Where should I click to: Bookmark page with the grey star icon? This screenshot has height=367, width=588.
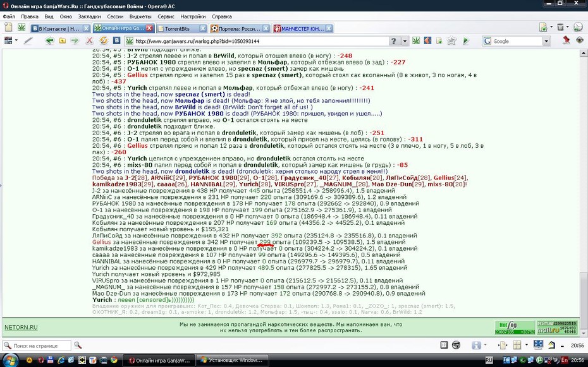[451, 40]
